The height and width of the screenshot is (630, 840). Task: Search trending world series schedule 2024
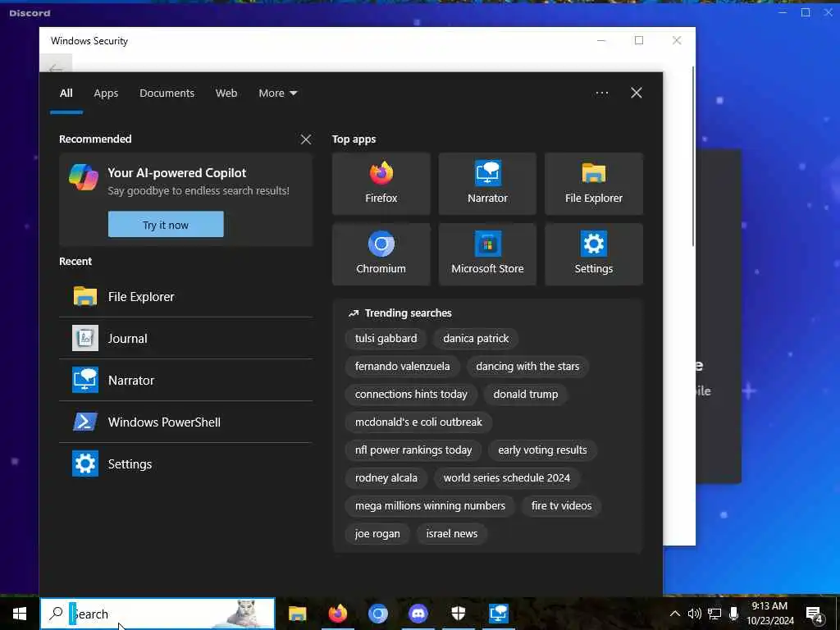[x=507, y=478]
